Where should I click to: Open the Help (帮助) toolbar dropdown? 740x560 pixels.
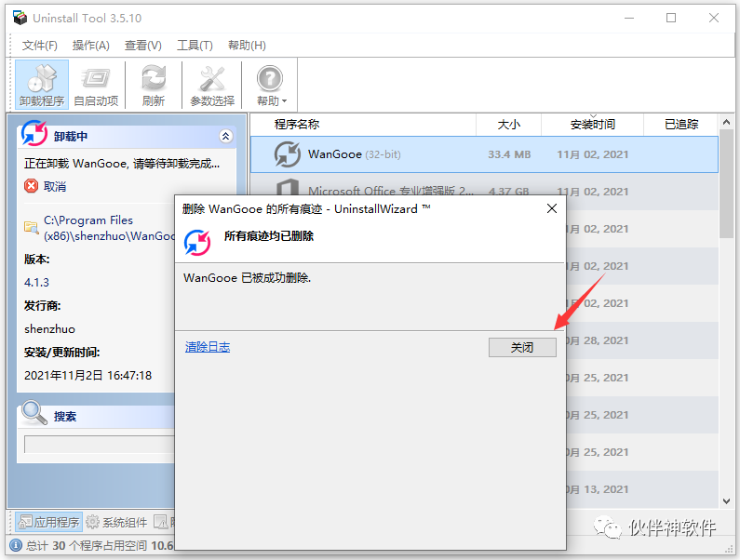click(x=271, y=85)
